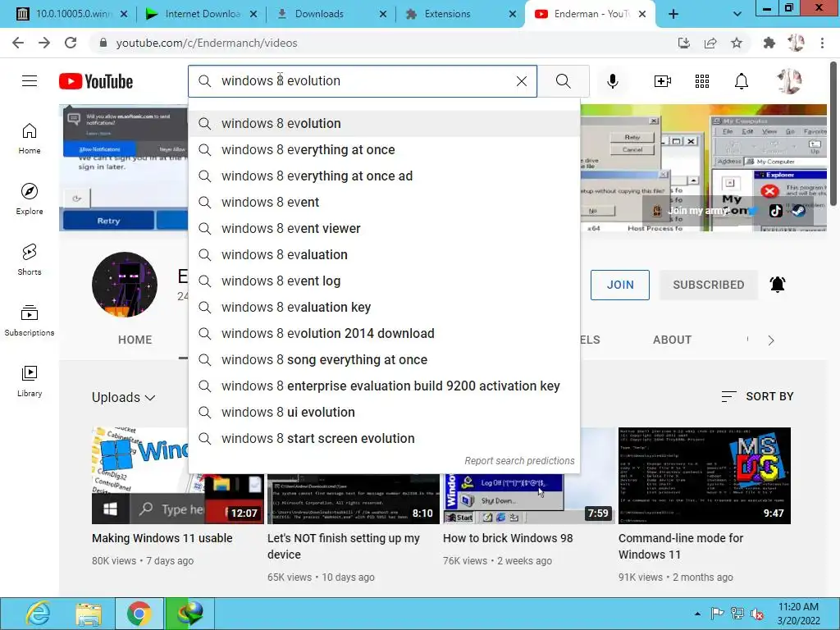Viewport: 840px width, 630px height.
Task: Open the channel ABOUT tab
Action: pyautogui.click(x=672, y=340)
